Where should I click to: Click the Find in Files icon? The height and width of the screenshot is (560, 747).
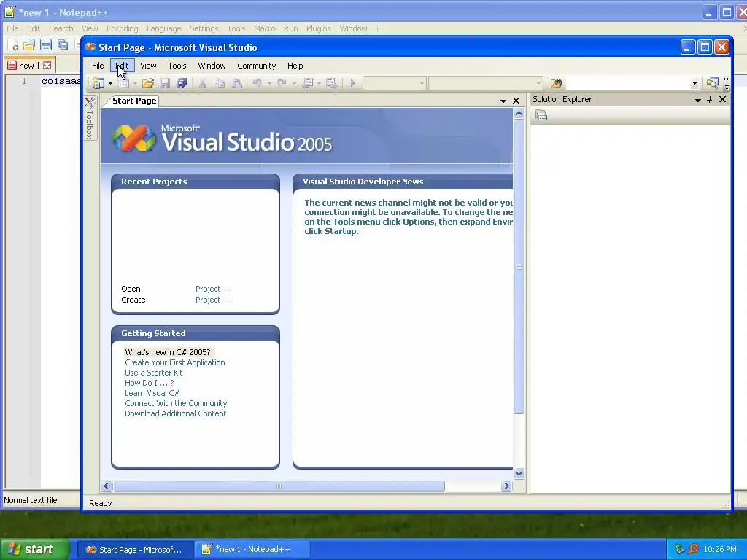tap(556, 83)
